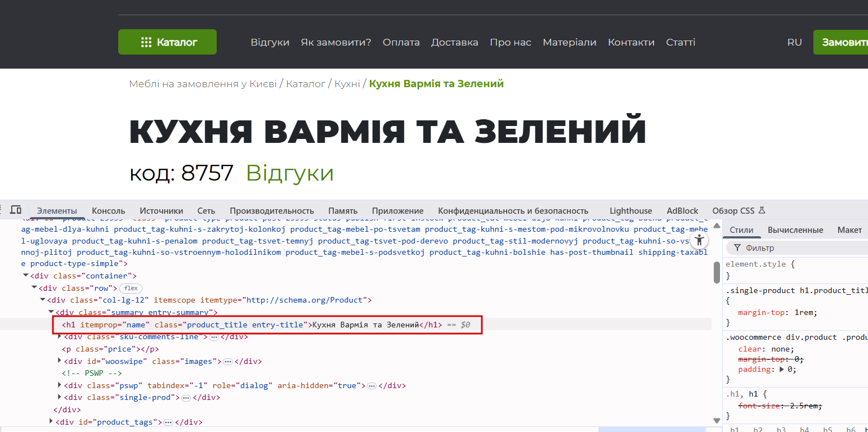Collapse the summary entry-summary div
The image size is (868, 432).
(x=51, y=312)
